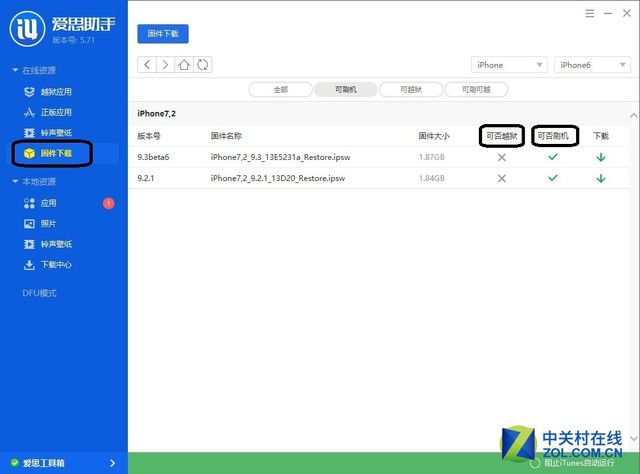Collapse the 在线资源 section
This screenshot has width=640, height=474.
point(15,70)
